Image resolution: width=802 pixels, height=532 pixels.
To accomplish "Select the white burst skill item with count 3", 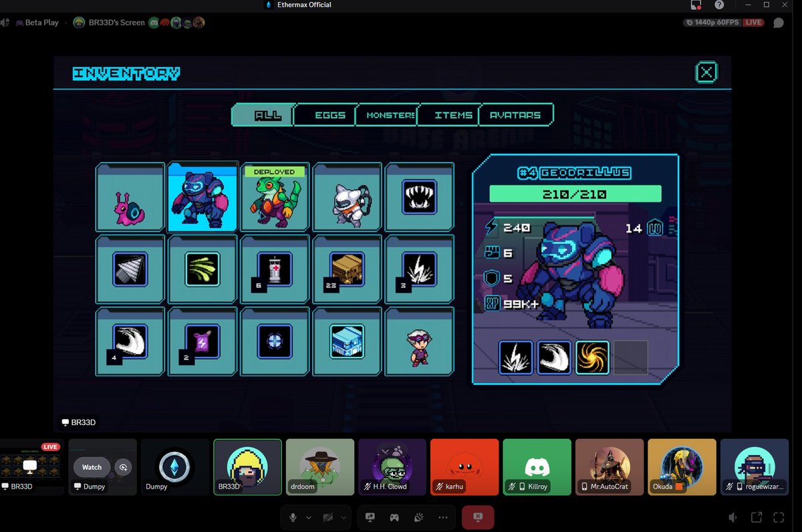I will pos(419,269).
